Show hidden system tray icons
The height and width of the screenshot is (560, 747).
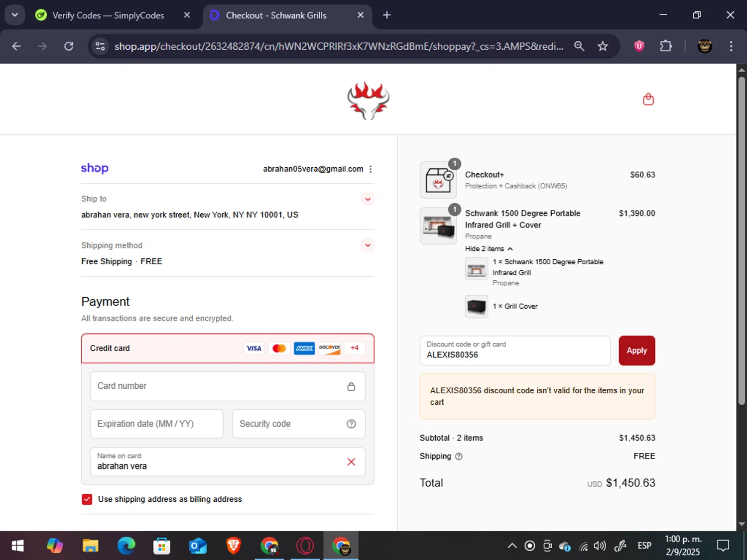click(x=511, y=546)
